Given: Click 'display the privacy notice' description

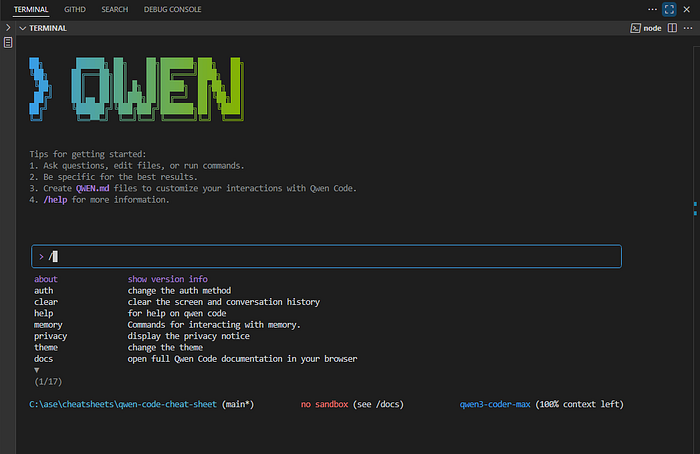Looking at the screenshot, I should click(188, 336).
